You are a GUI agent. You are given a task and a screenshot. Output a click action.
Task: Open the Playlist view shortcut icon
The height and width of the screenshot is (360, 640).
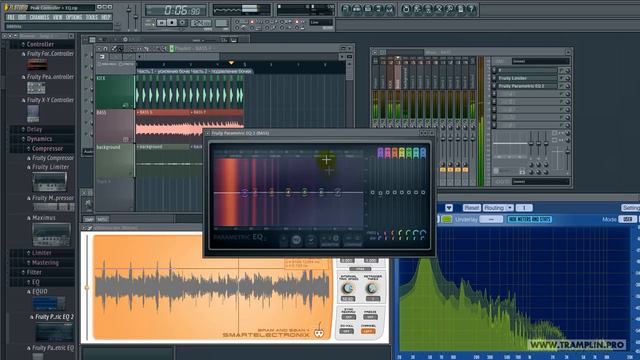(x=346, y=9)
